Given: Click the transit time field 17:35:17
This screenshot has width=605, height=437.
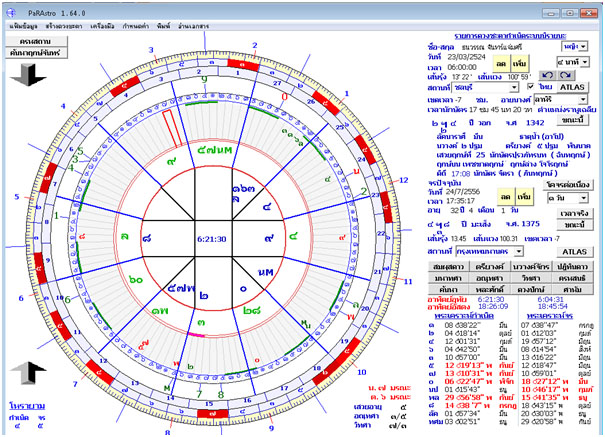Looking at the screenshot, I should pos(461,201).
